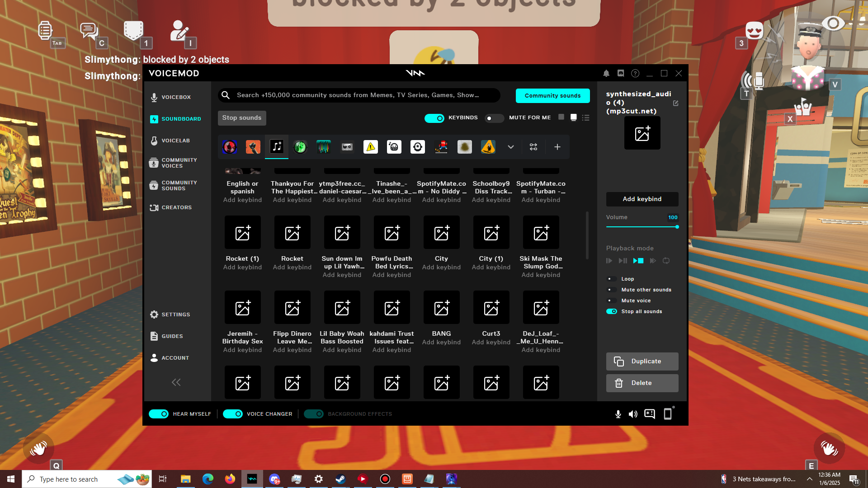This screenshot has width=868, height=488.
Task: Select the music note soundboard profile
Action: [x=277, y=146]
